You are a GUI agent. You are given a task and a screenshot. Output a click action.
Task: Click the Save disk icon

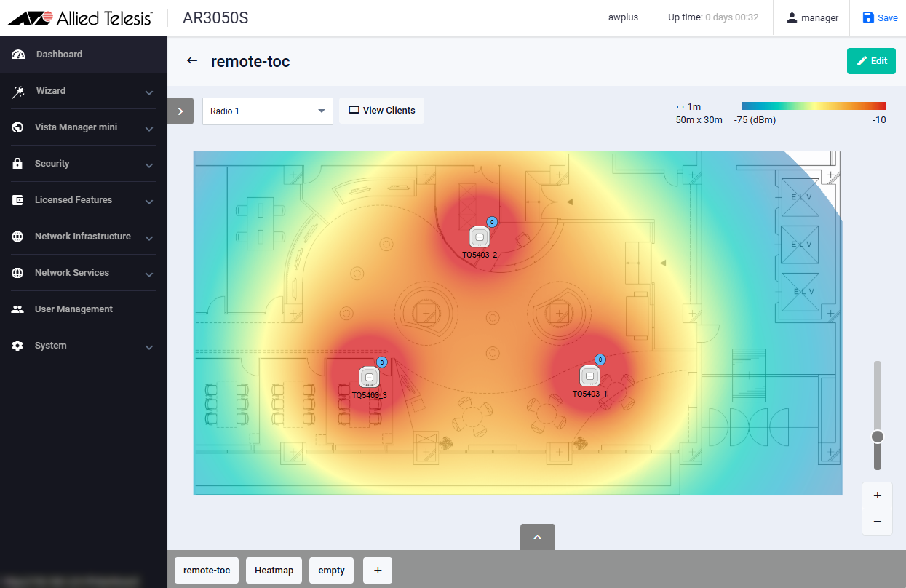(x=868, y=17)
